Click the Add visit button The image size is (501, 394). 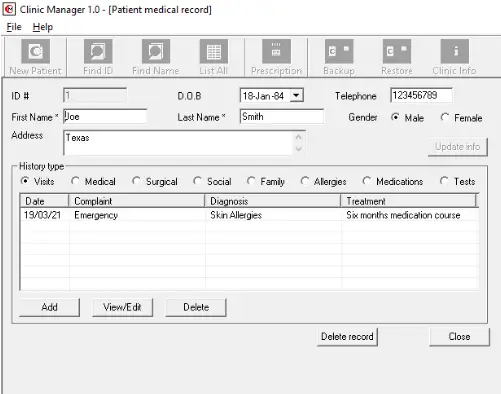pyautogui.click(x=49, y=307)
